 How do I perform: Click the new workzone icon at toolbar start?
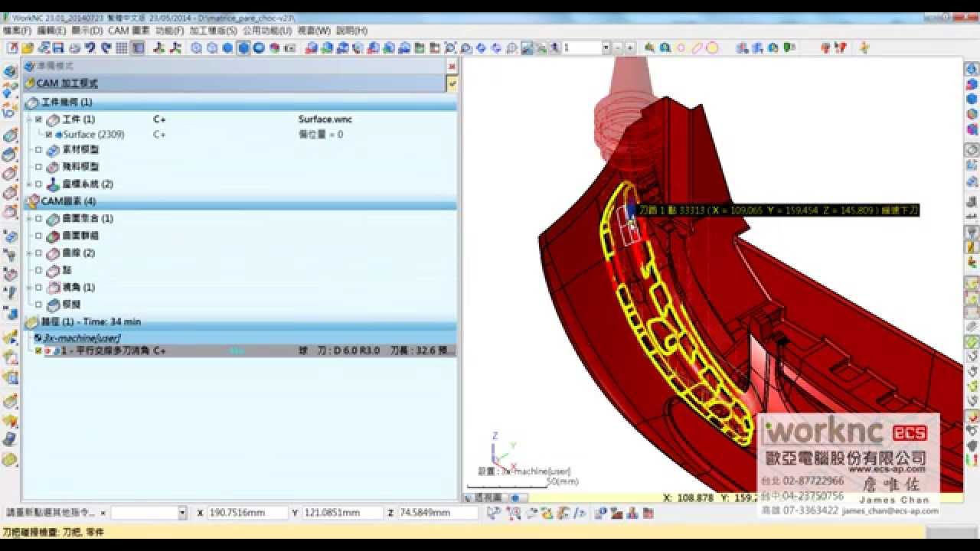[x=12, y=47]
